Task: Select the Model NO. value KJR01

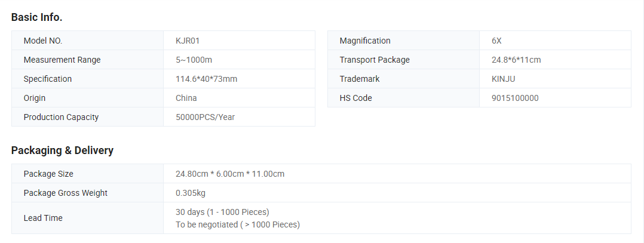Action: [188, 41]
